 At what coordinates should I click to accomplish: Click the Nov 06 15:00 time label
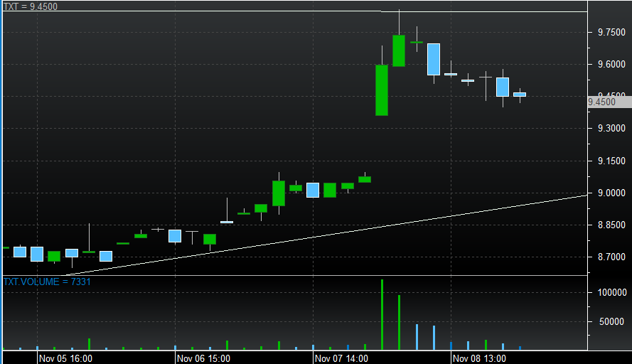(x=203, y=358)
